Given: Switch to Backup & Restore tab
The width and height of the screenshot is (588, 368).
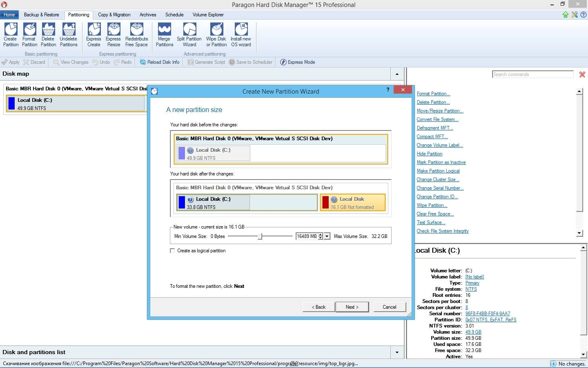Looking at the screenshot, I should coord(41,15).
